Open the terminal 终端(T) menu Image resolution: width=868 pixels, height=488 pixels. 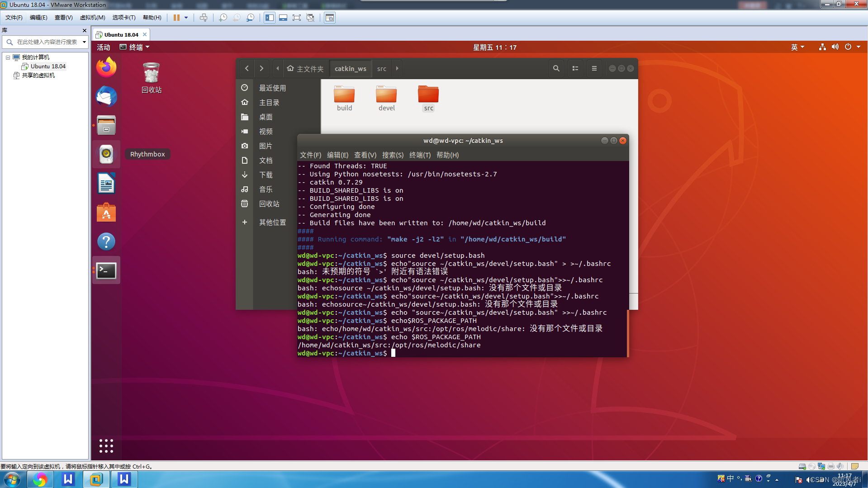tap(420, 155)
